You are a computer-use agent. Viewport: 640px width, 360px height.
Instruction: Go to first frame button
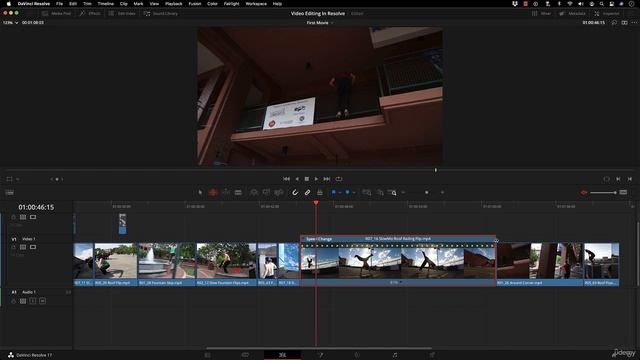pyautogui.click(x=287, y=179)
